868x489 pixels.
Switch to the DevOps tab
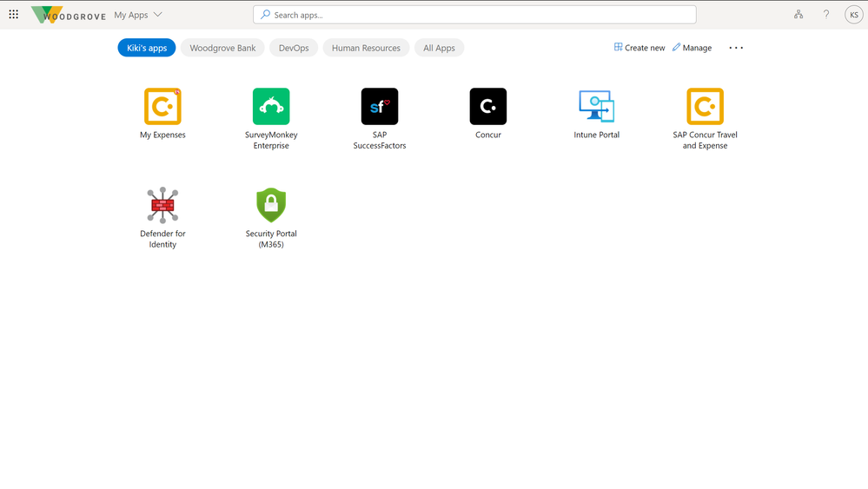(294, 48)
